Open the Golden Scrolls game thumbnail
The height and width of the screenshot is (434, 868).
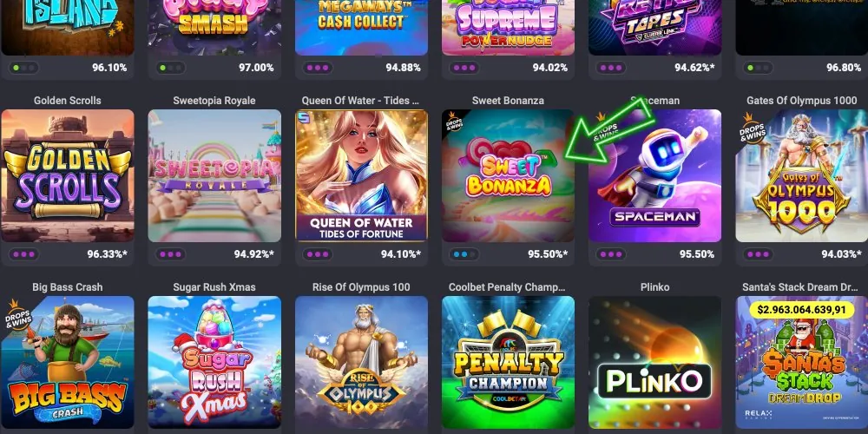point(68,175)
